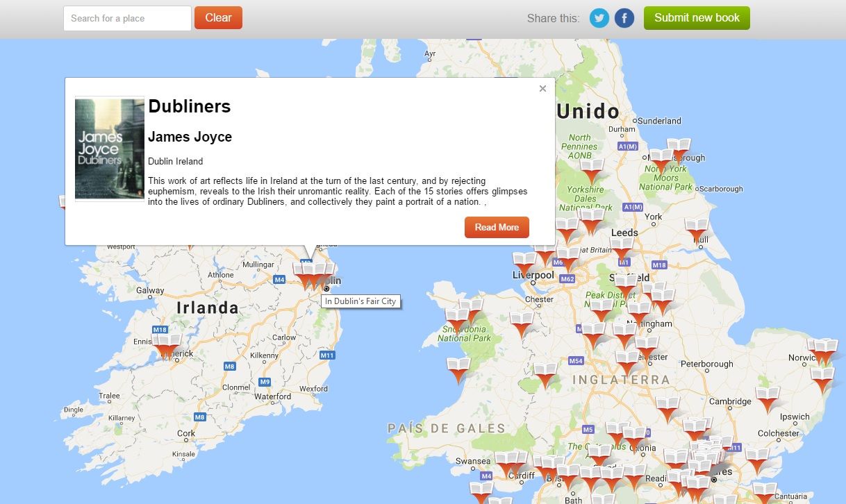Click Dublin book marker nearest the M4 sign
This screenshot has height=504, width=846.
[x=304, y=276]
